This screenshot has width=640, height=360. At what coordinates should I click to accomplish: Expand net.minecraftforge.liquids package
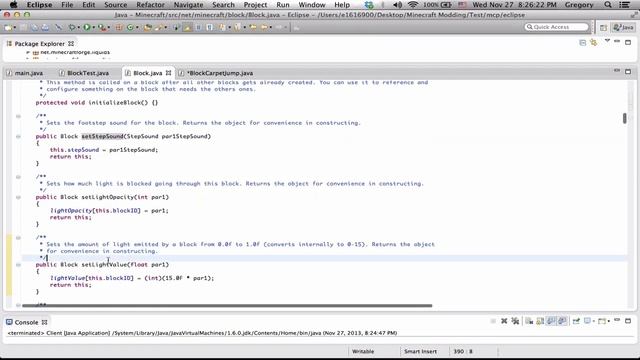point(28,52)
